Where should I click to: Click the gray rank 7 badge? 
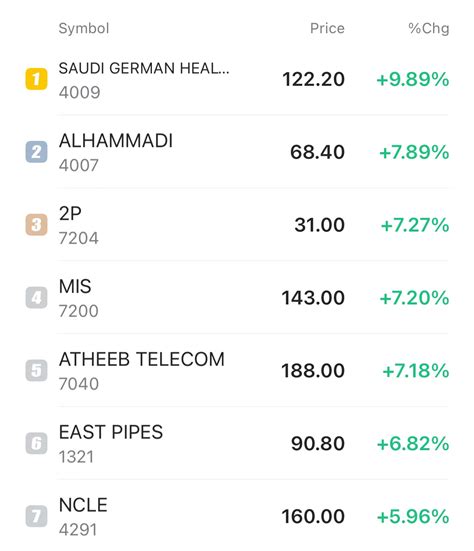[x=36, y=516]
